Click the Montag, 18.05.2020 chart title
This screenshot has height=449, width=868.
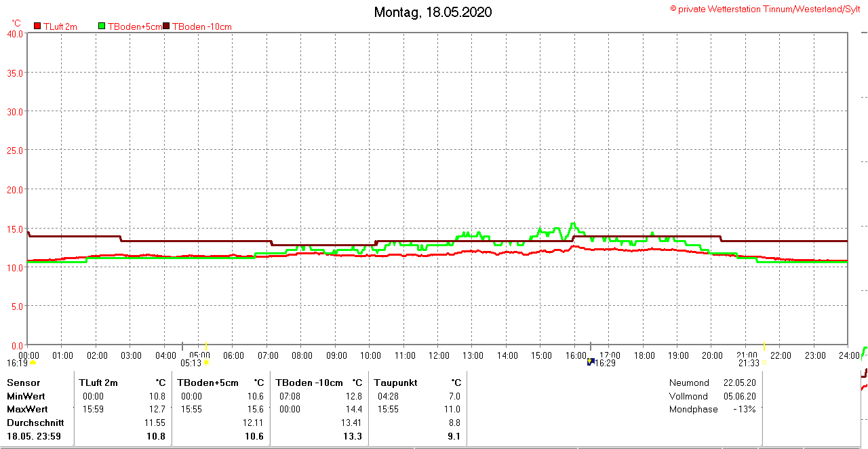pyautogui.click(x=433, y=12)
